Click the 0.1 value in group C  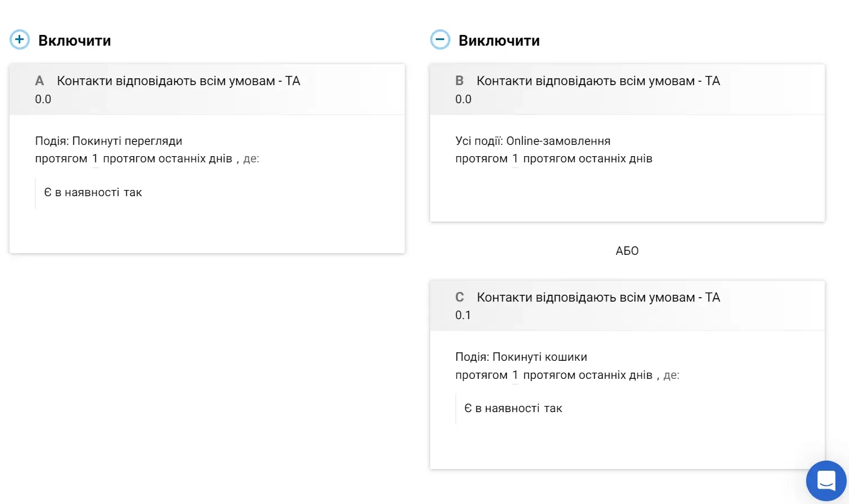[463, 315]
